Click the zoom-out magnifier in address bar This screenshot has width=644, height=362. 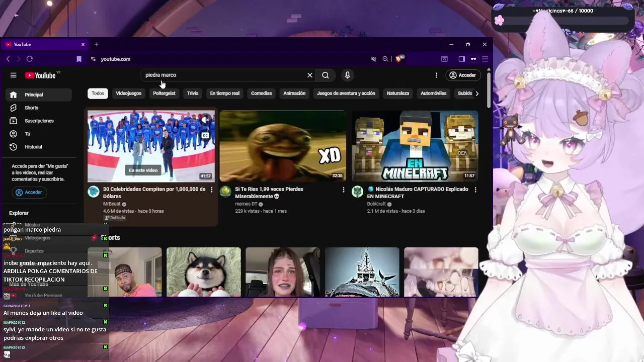[x=385, y=59]
